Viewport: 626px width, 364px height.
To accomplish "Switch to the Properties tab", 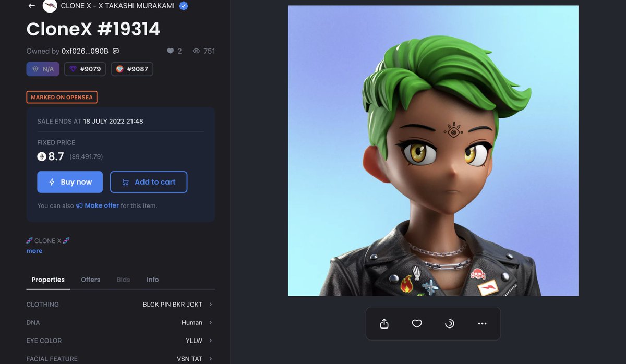I will pyautogui.click(x=48, y=280).
